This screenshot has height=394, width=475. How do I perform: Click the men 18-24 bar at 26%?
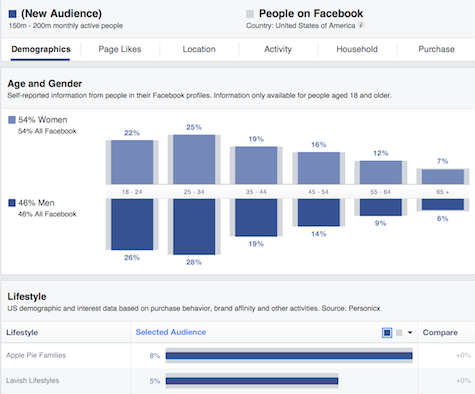[132, 224]
